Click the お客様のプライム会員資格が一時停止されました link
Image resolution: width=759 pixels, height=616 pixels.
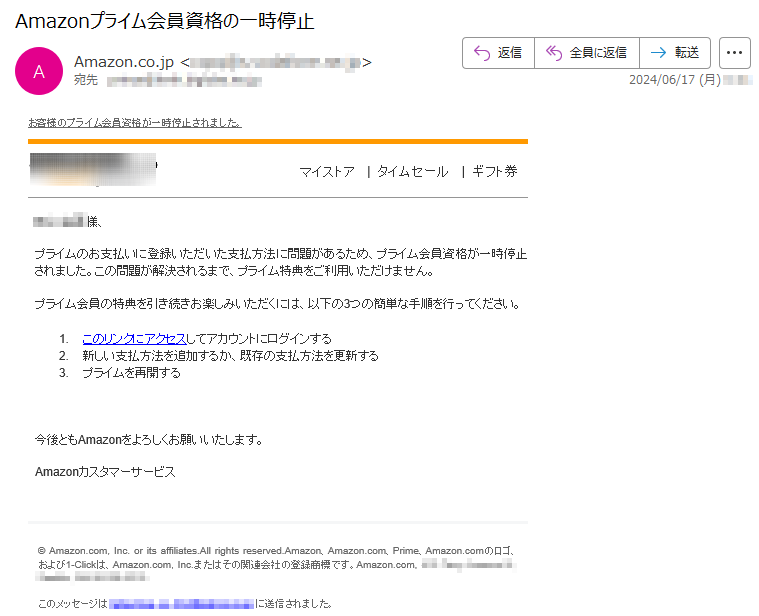[135, 123]
